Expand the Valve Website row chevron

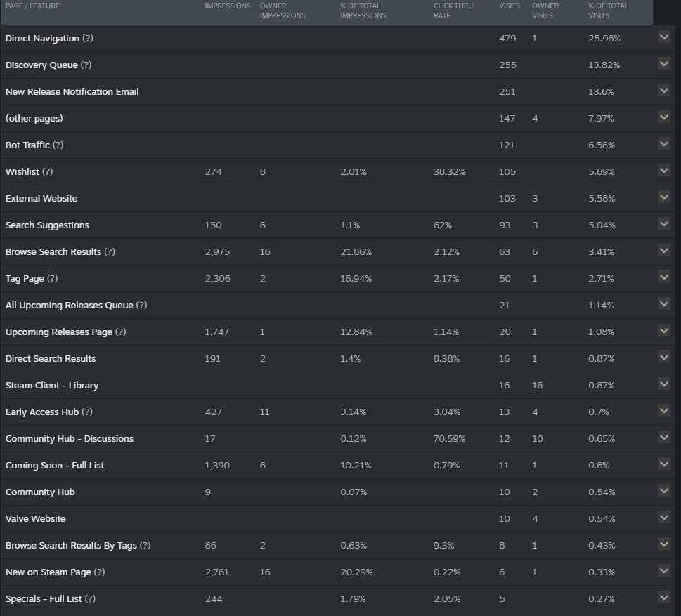(x=663, y=518)
